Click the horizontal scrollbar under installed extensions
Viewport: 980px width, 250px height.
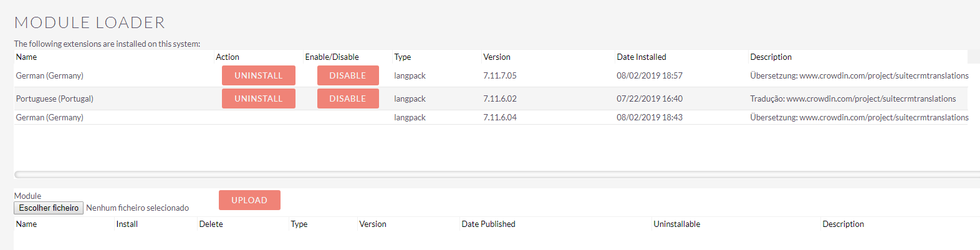point(497,175)
